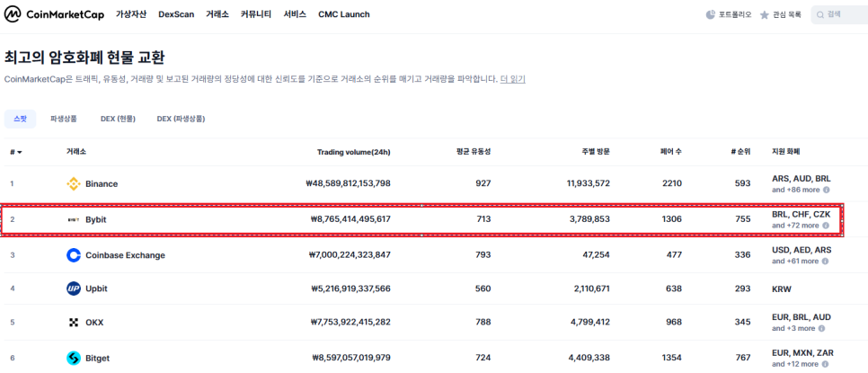The height and width of the screenshot is (373, 868).
Task: Click the Binance exchange logo
Action: 74,183
